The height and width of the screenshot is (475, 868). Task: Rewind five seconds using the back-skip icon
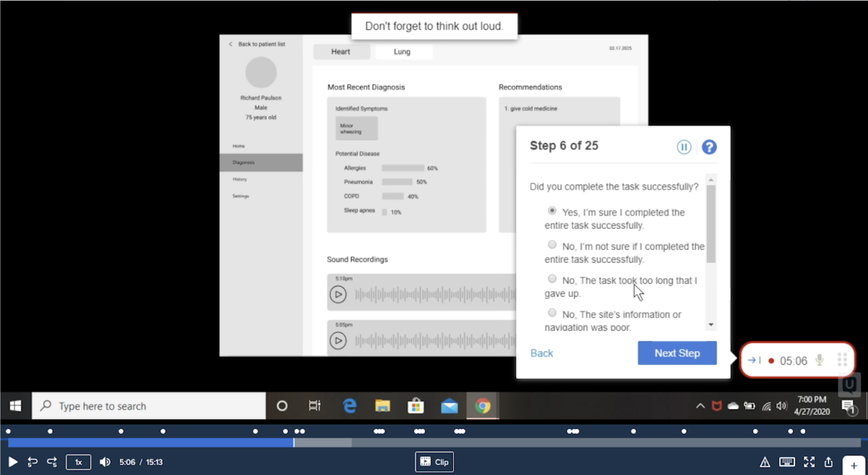point(32,462)
